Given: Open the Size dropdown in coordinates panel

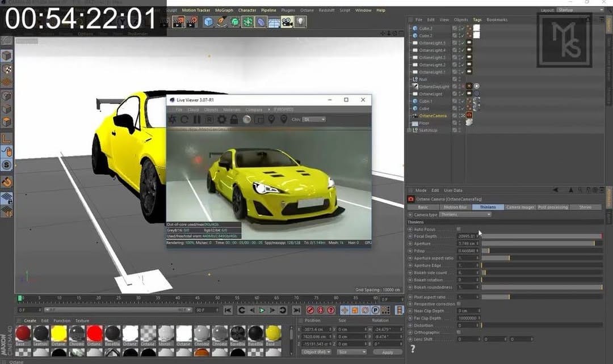Looking at the screenshot, I should (351, 352).
